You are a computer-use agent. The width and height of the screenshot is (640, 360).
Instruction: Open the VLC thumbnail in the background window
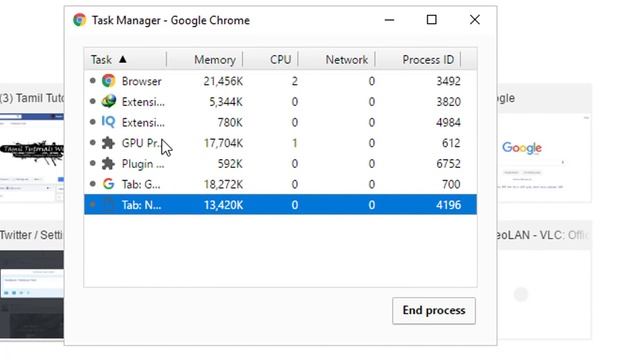click(544, 295)
